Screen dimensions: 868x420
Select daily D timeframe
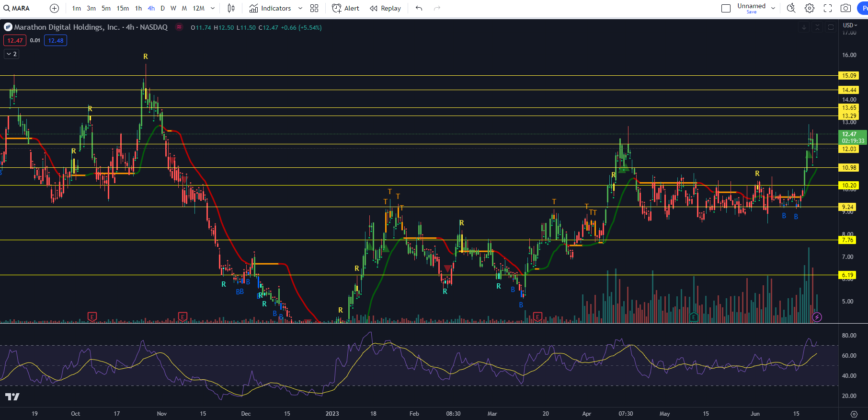(x=162, y=8)
